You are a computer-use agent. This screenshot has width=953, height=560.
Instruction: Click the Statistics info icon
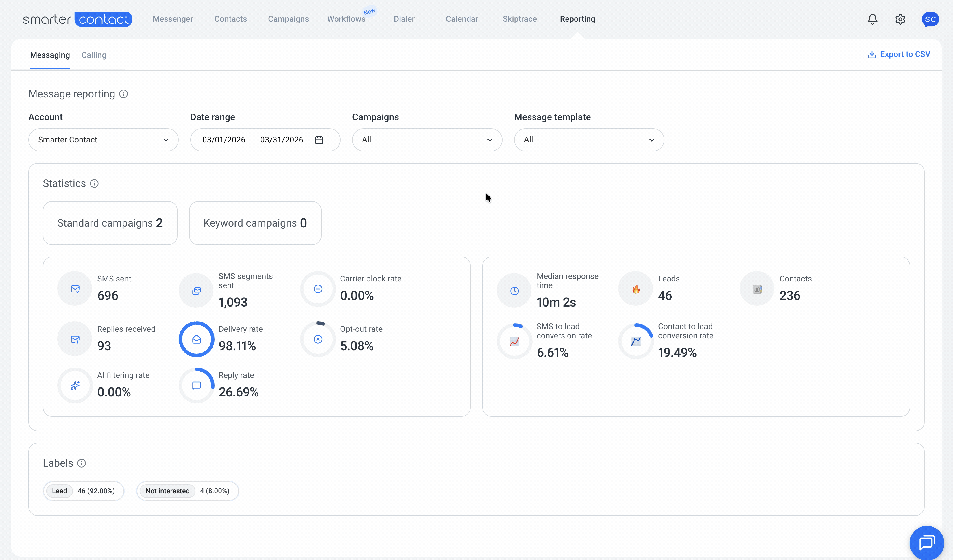tap(94, 184)
